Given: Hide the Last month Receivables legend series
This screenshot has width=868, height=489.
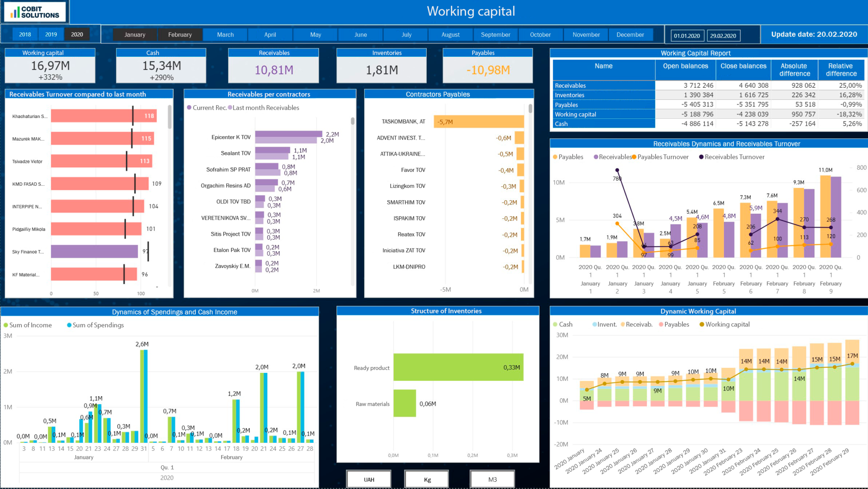Looking at the screenshot, I should tap(263, 108).
